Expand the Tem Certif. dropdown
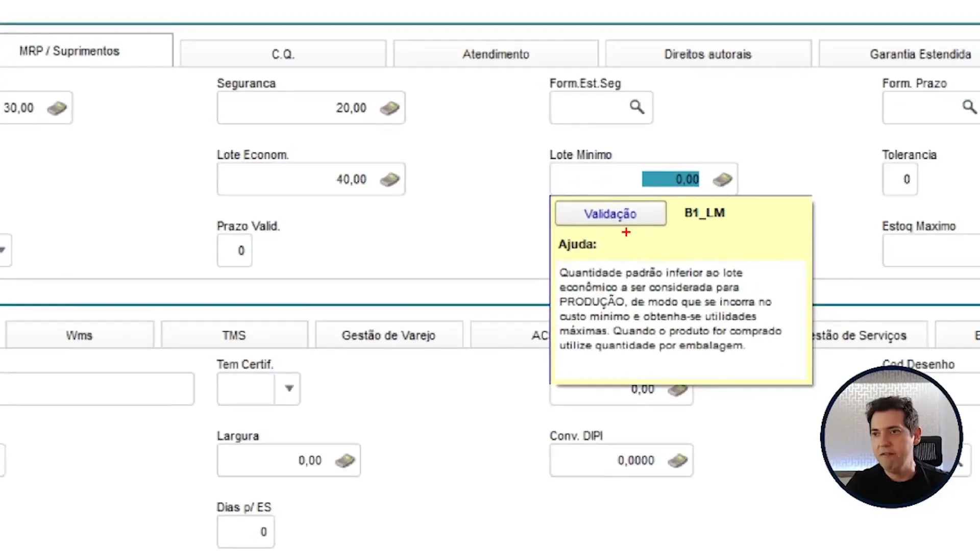Image resolution: width=980 pixels, height=551 pixels. 289,389
